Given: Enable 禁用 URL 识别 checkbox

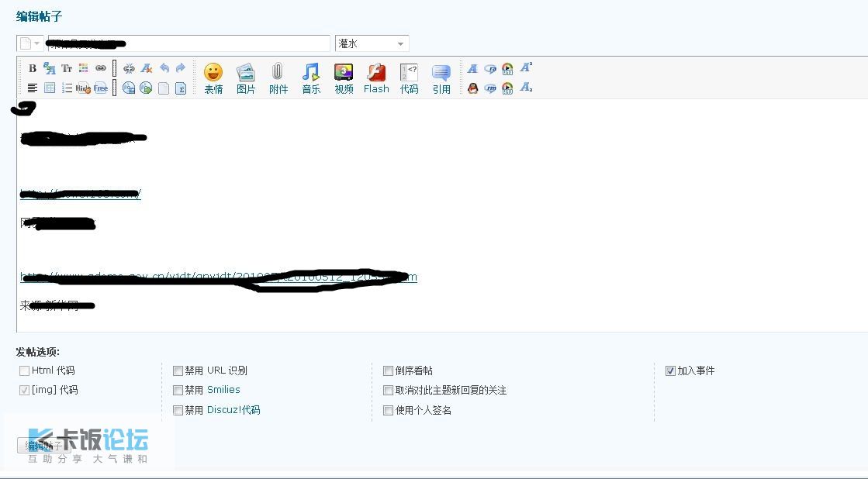Looking at the screenshot, I should [x=178, y=370].
